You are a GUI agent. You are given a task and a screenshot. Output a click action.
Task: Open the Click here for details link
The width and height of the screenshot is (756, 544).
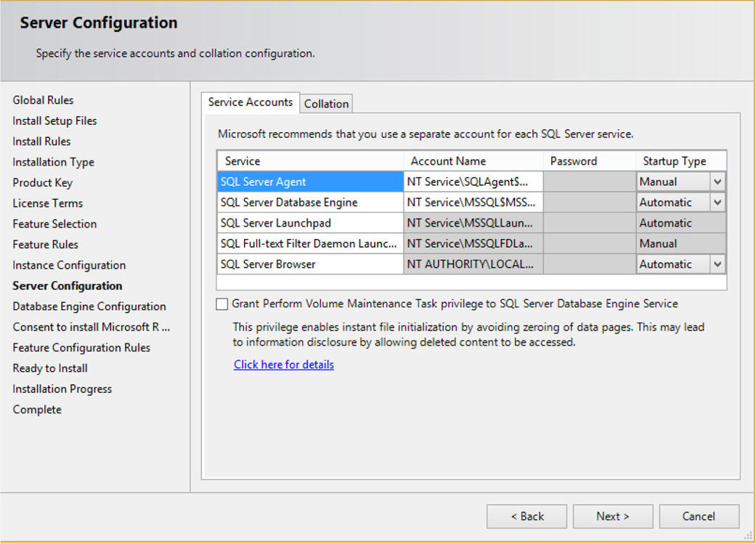(284, 365)
